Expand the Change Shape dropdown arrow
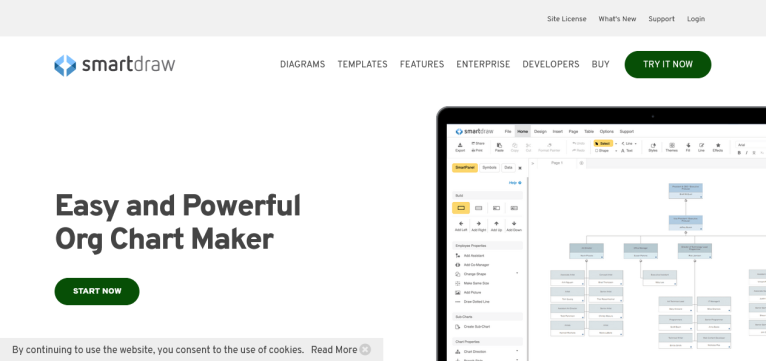 click(x=517, y=273)
